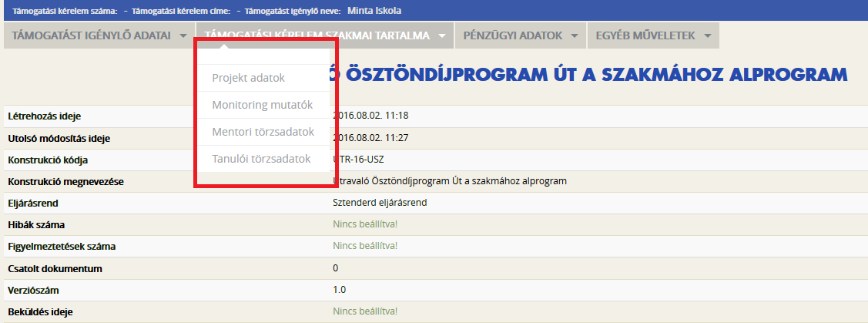Expand arrow next to Támogatást igénylő adatai

(183, 36)
